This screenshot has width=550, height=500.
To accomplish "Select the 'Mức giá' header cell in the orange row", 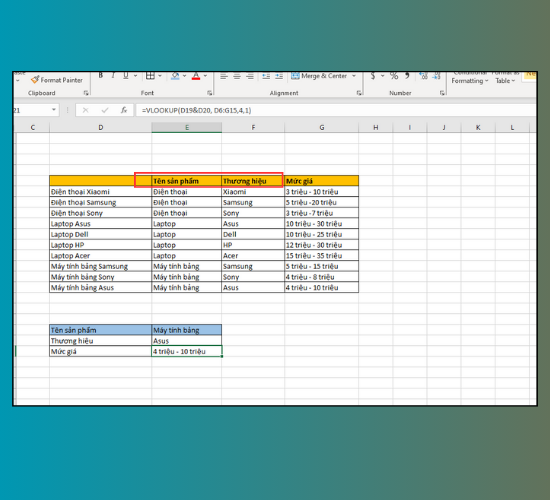I will (x=322, y=181).
